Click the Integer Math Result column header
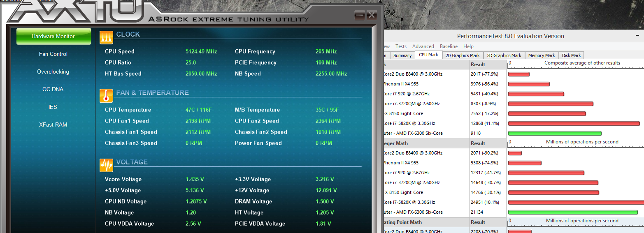 pyautogui.click(x=487, y=143)
